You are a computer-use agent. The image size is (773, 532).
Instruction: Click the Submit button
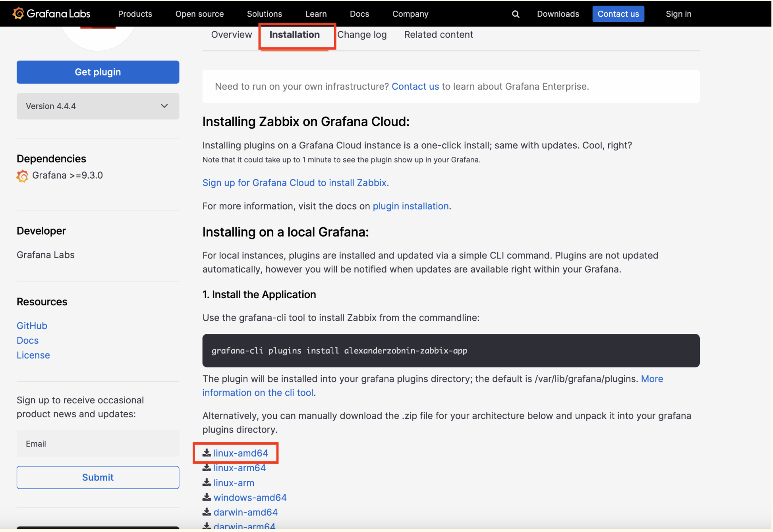(98, 477)
